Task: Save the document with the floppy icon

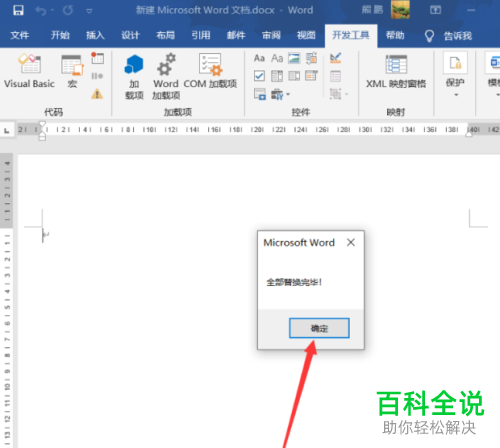Action: point(18,10)
